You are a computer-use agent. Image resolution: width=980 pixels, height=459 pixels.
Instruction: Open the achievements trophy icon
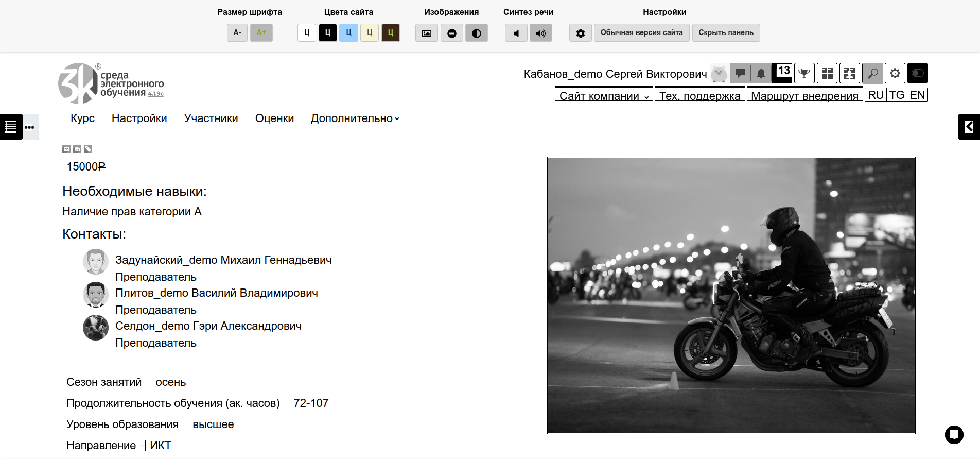(804, 73)
